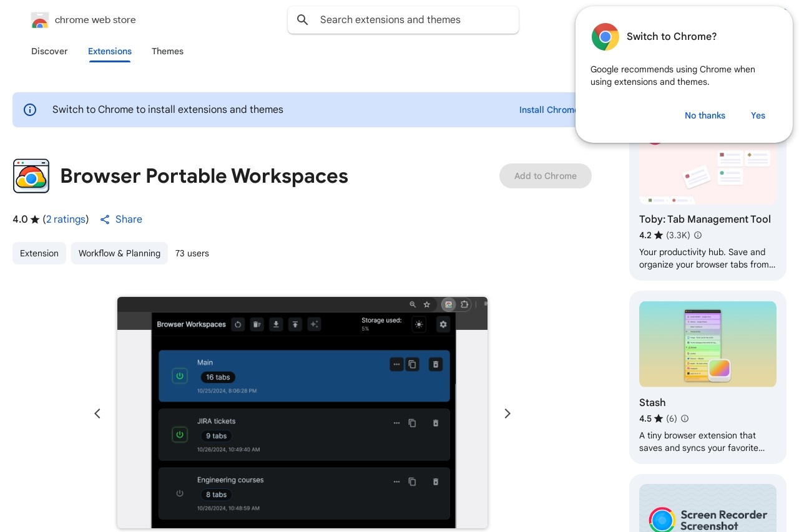
Task: Show previous screenshot with left arrow
Action: point(97,414)
